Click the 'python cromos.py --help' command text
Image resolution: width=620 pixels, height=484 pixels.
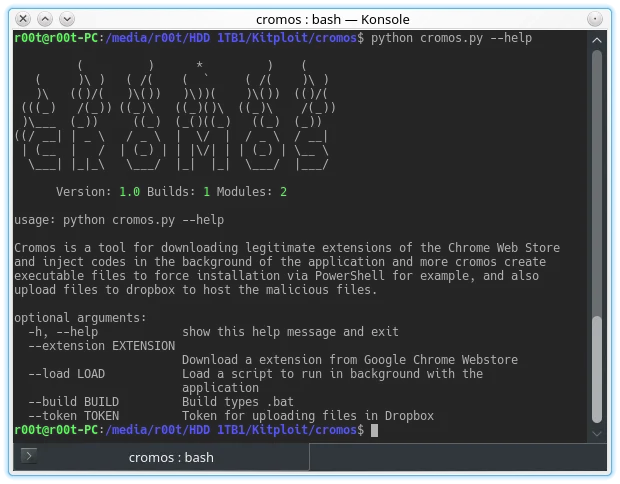(451, 38)
